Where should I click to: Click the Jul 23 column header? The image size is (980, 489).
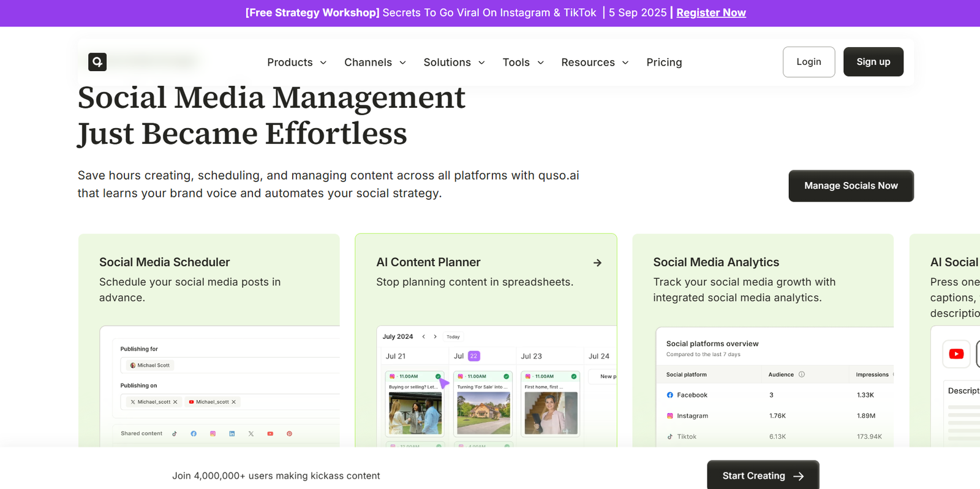pyautogui.click(x=531, y=356)
